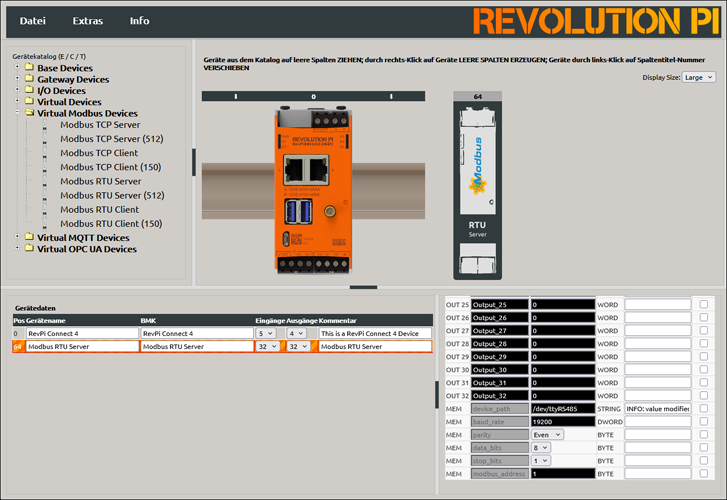Viewport: 727px width, 500px height.
Task: Open outputs dropdown for RevPi Connect 4
Action: coord(297,333)
